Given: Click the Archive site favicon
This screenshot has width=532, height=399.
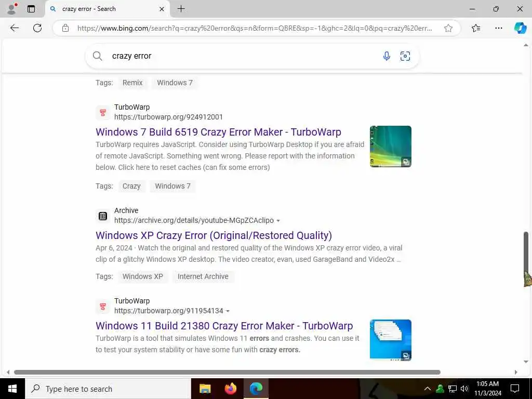Looking at the screenshot, I should tap(103, 216).
